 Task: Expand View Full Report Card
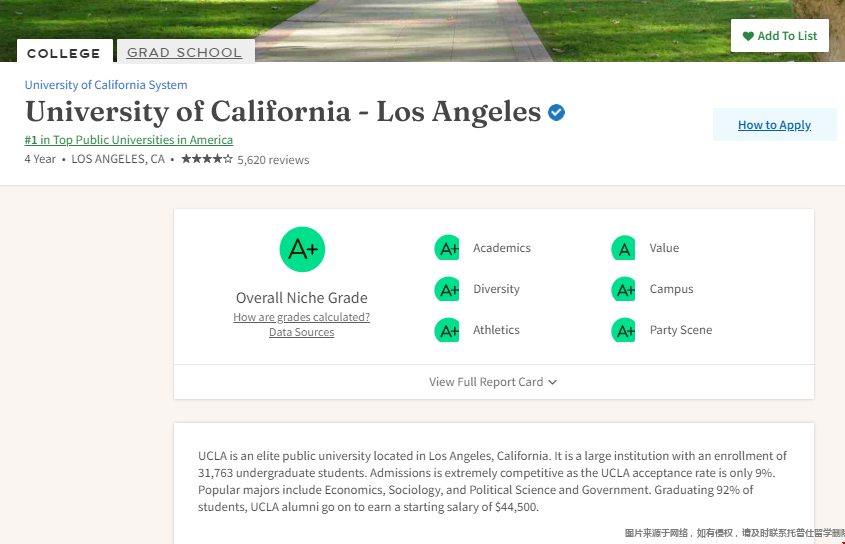(x=493, y=382)
